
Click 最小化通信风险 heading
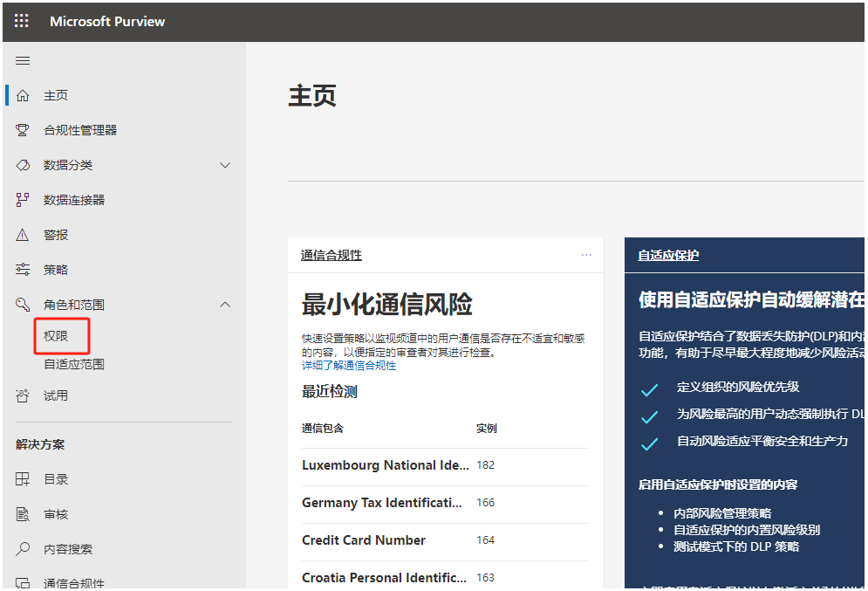(387, 304)
